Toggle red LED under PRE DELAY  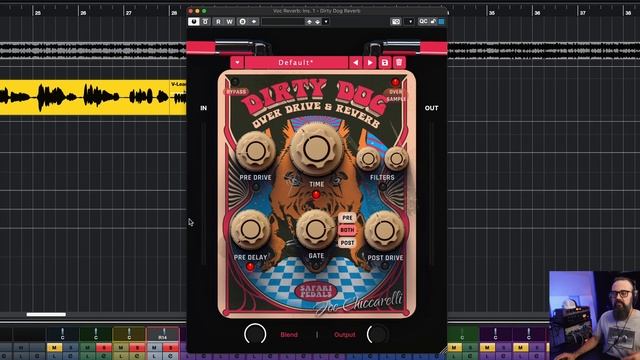point(250,267)
